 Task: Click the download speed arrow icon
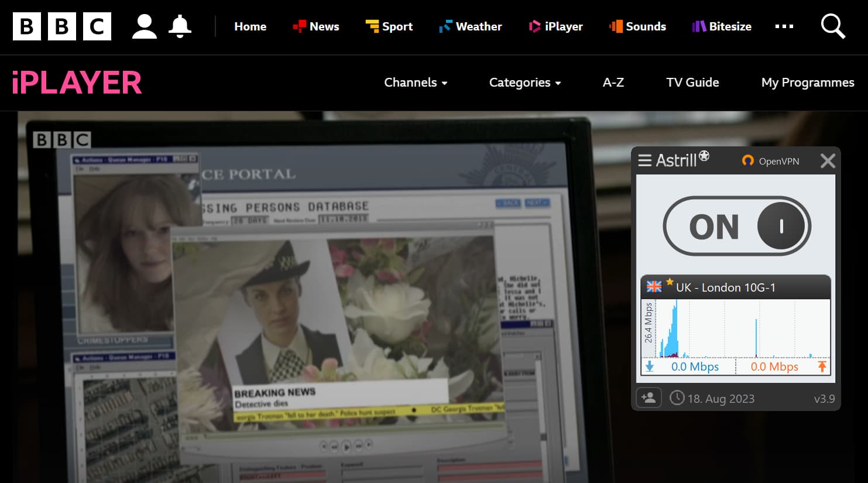(x=650, y=366)
